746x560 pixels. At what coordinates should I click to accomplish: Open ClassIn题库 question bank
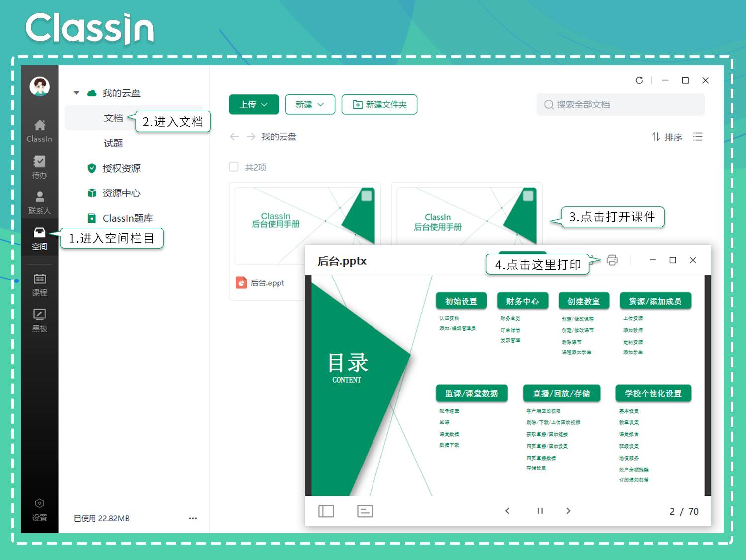point(128,218)
